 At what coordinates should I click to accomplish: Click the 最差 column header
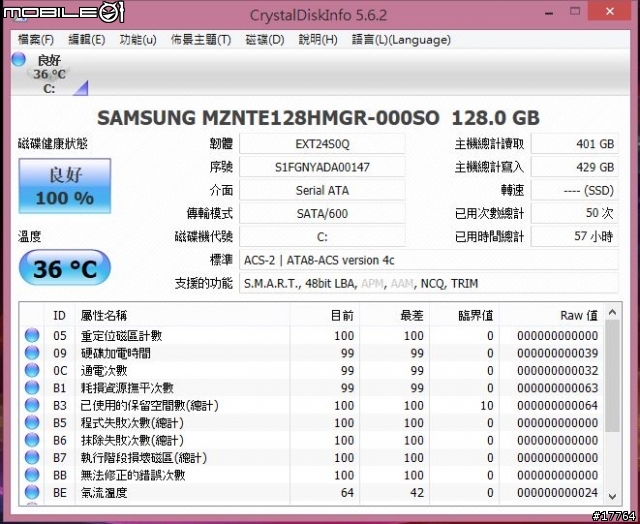[x=394, y=315]
